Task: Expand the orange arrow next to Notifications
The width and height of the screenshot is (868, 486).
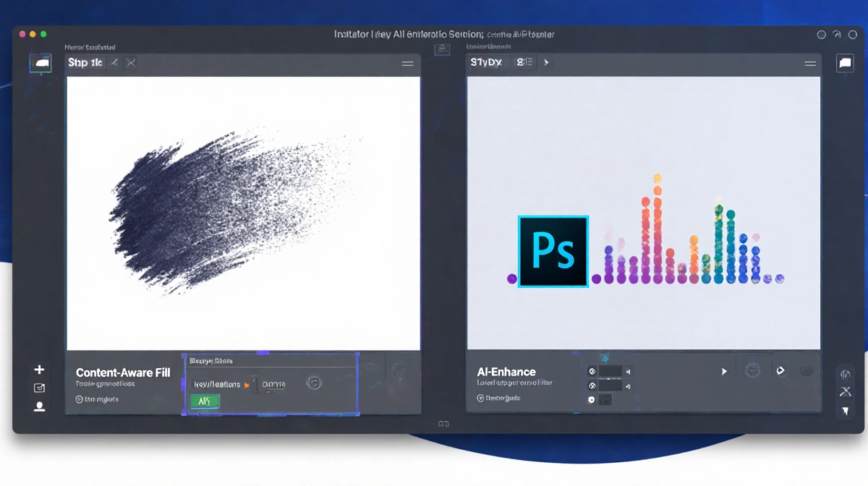Action: coord(245,384)
